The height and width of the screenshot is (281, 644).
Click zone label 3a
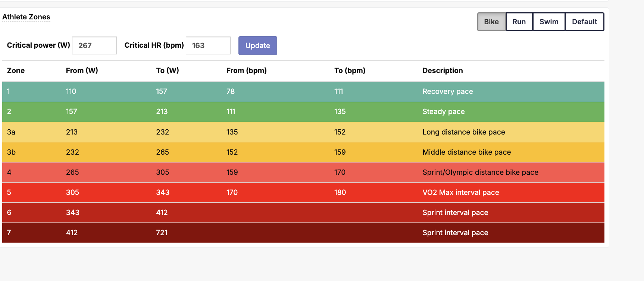point(11,132)
